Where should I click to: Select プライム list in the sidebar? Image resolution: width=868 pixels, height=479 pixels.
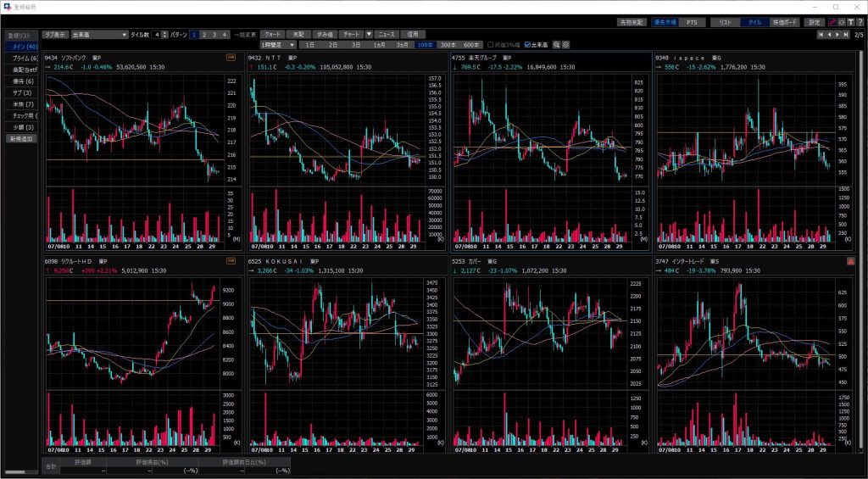point(22,58)
